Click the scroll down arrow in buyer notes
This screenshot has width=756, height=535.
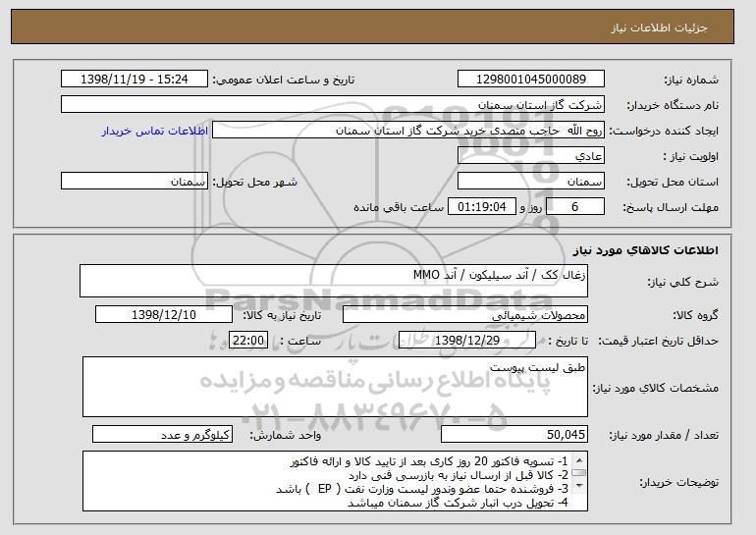(x=579, y=486)
